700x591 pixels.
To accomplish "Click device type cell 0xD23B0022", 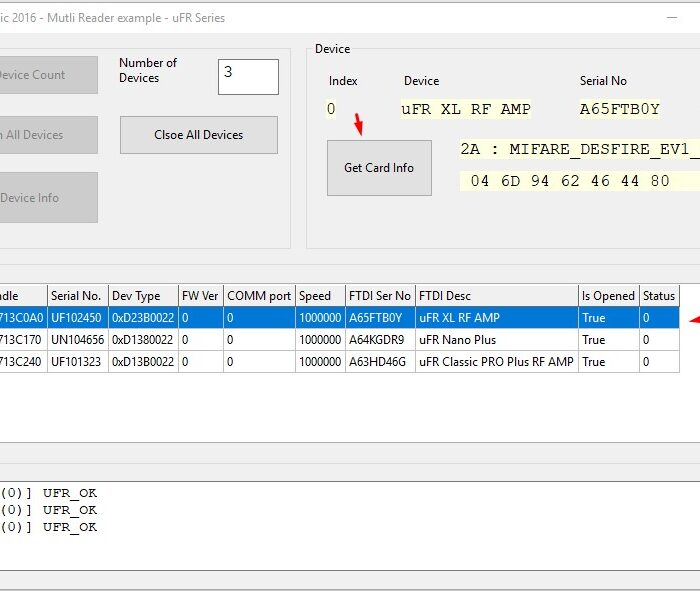I will 143,318.
